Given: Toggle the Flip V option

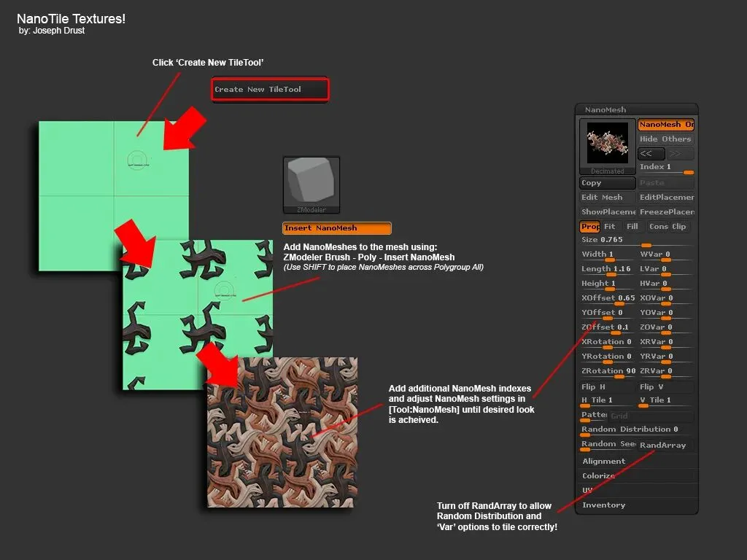Looking at the screenshot, I should [666, 386].
